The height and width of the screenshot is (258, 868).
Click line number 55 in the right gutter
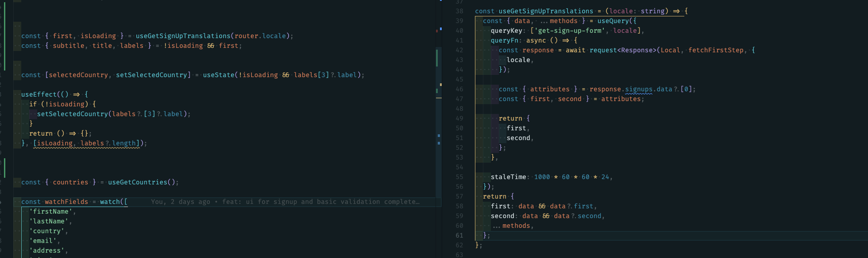tap(459, 177)
